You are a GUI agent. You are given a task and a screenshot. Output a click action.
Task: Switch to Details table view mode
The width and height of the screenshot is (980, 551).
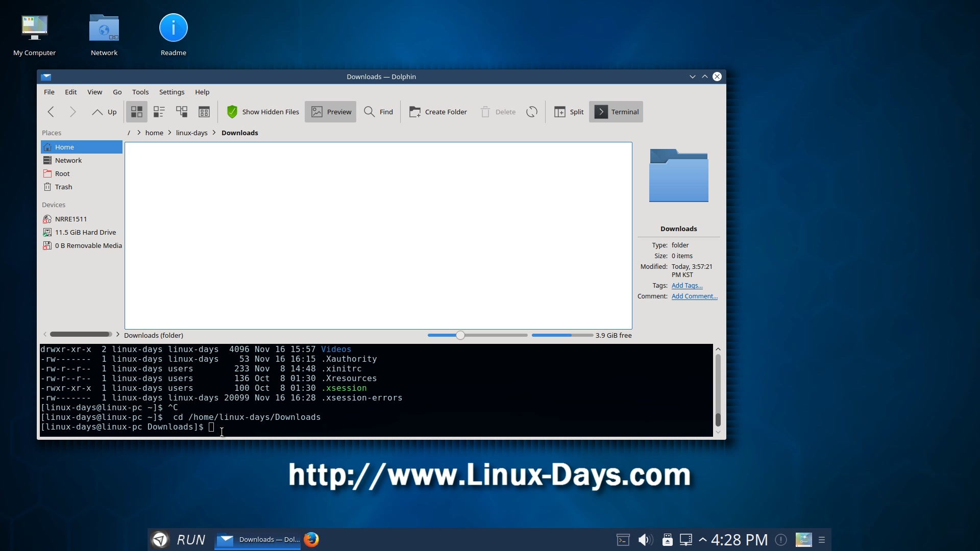point(204,112)
